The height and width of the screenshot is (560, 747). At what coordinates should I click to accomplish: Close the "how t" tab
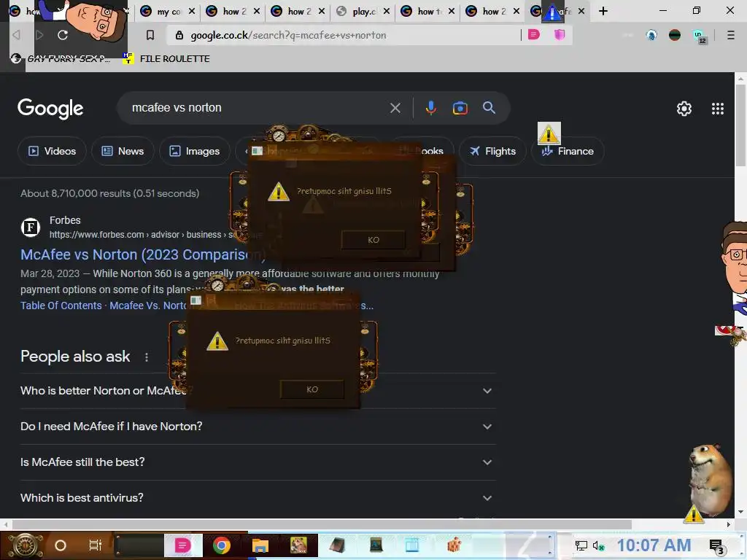pos(451,11)
